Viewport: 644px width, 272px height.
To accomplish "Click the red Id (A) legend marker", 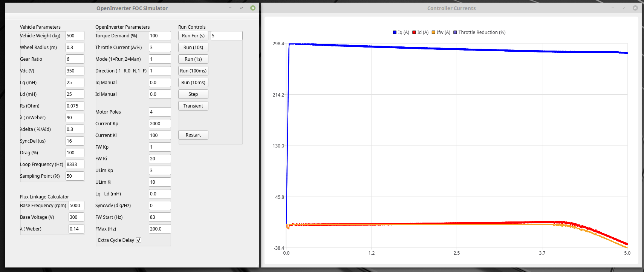I will pyautogui.click(x=414, y=32).
